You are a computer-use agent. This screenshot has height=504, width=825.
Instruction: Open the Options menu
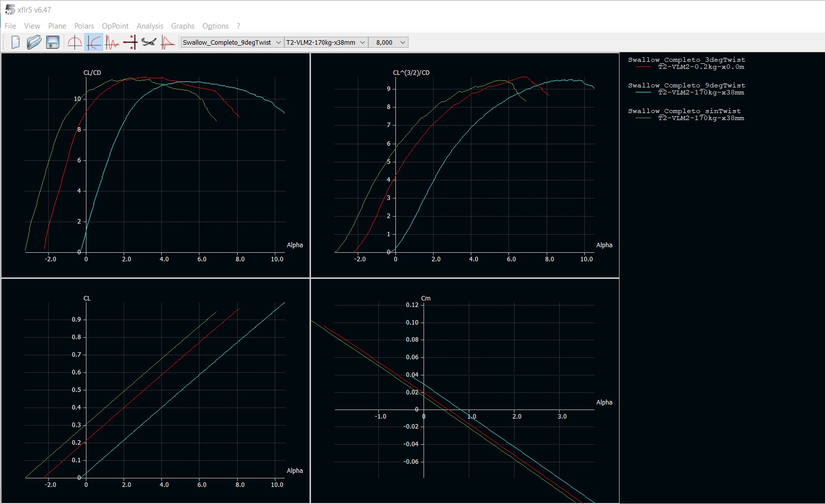click(x=215, y=26)
